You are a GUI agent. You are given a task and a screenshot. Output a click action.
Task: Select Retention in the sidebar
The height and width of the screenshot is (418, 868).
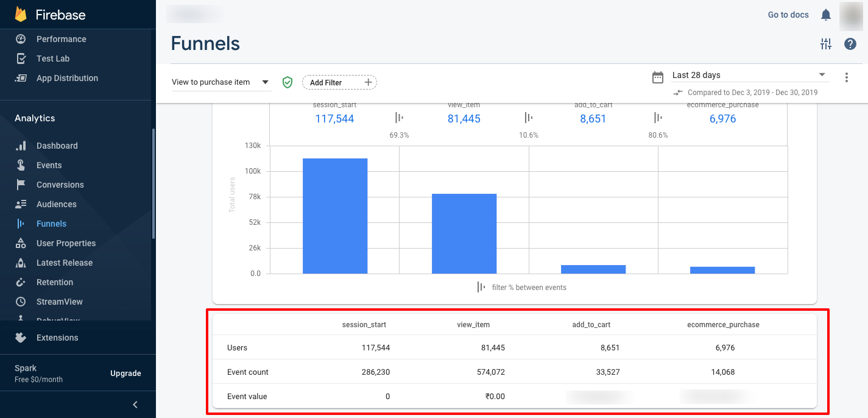point(54,282)
